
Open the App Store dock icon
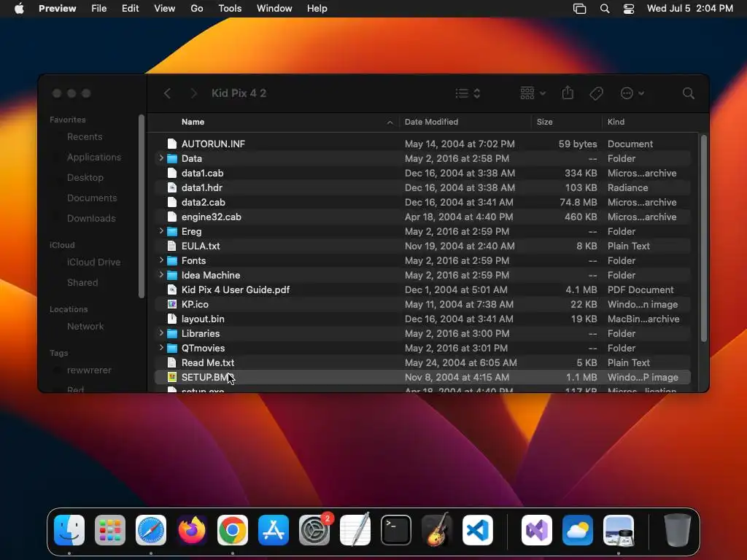tap(274, 530)
